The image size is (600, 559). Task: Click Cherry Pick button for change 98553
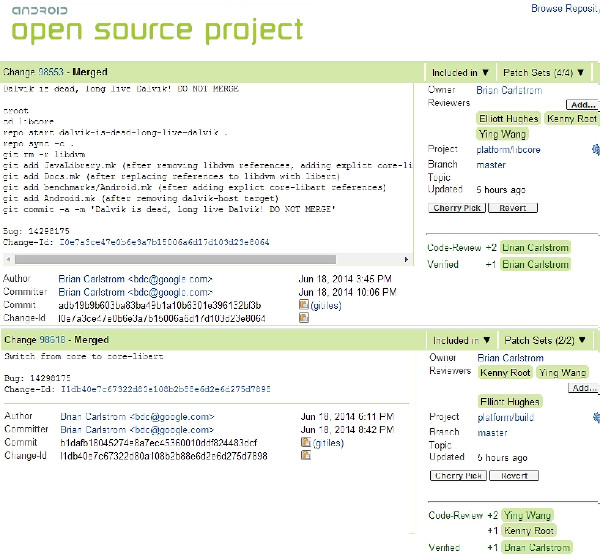457,208
